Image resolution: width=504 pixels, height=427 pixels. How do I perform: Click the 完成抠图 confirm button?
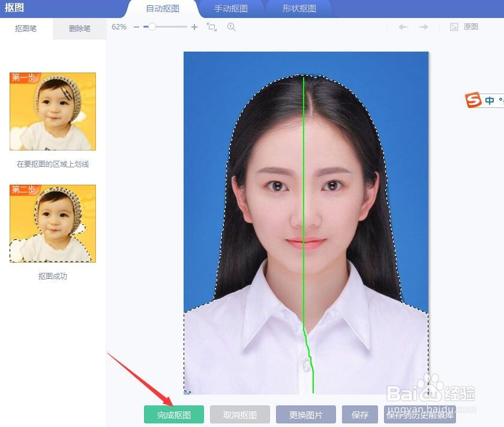[x=173, y=414]
